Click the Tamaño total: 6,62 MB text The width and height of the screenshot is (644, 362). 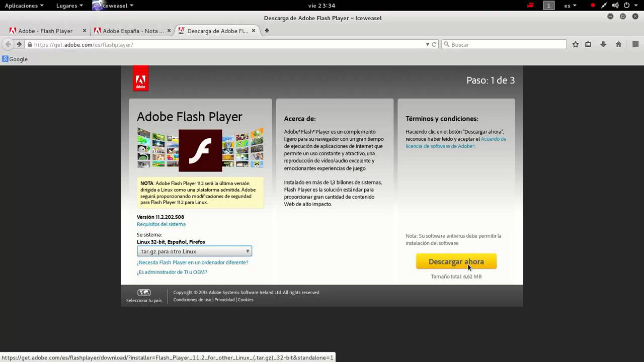[456, 277]
